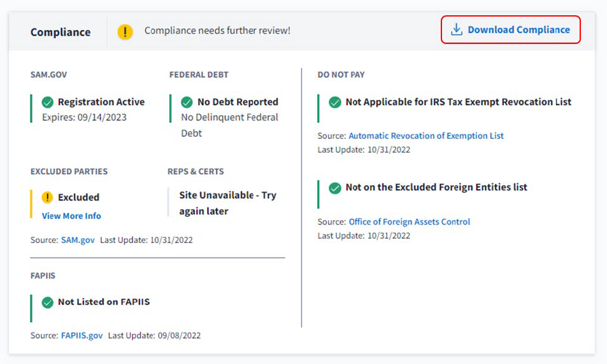
Task: Click the Site Unavailable - Try again later message
Action: 227,203
